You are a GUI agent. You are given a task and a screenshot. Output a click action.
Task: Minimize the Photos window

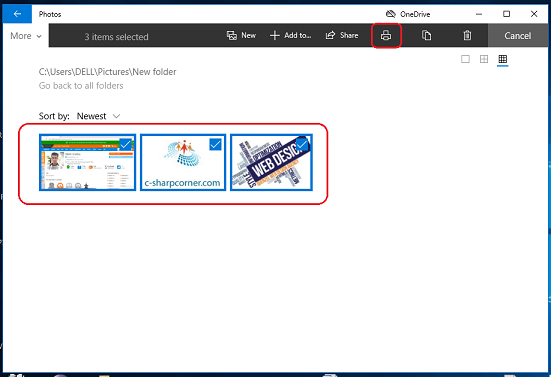click(479, 14)
